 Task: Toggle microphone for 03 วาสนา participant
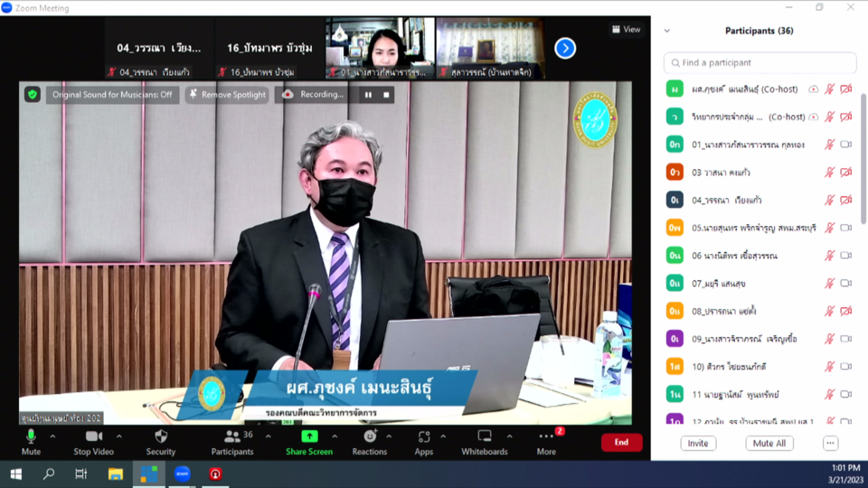pos(829,172)
